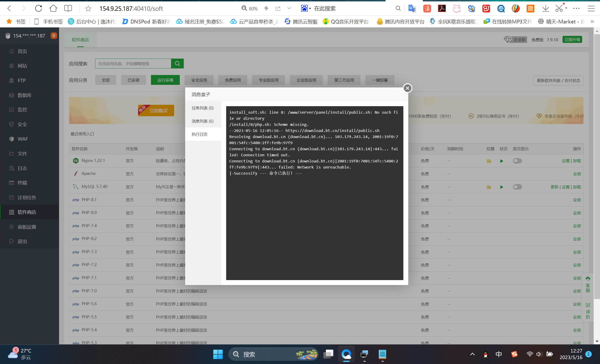Open 监控 in the sidebar
This screenshot has height=364, width=600.
click(30, 109)
